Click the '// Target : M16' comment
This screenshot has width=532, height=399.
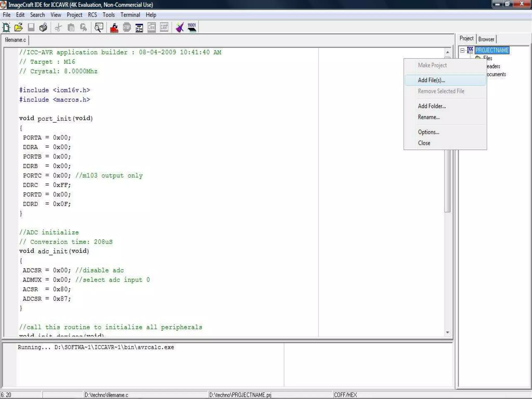pyautogui.click(x=47, y=62)
